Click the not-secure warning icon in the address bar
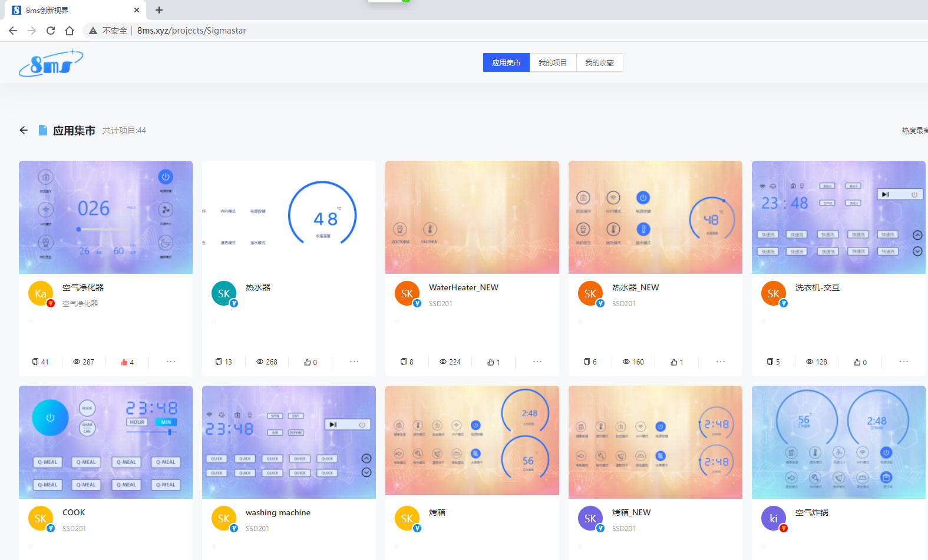The width and height of the screenshot is (928, 560). click(93, 31)
